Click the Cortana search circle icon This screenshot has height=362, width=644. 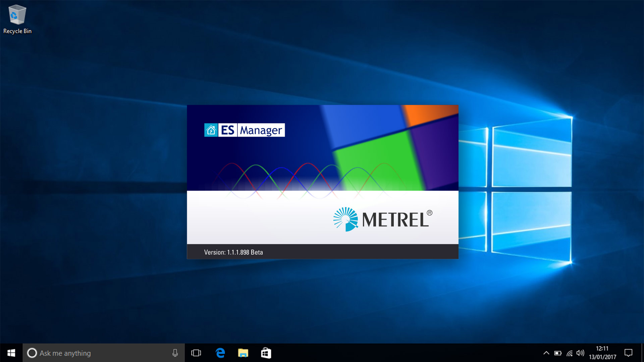tap(32, 353)
